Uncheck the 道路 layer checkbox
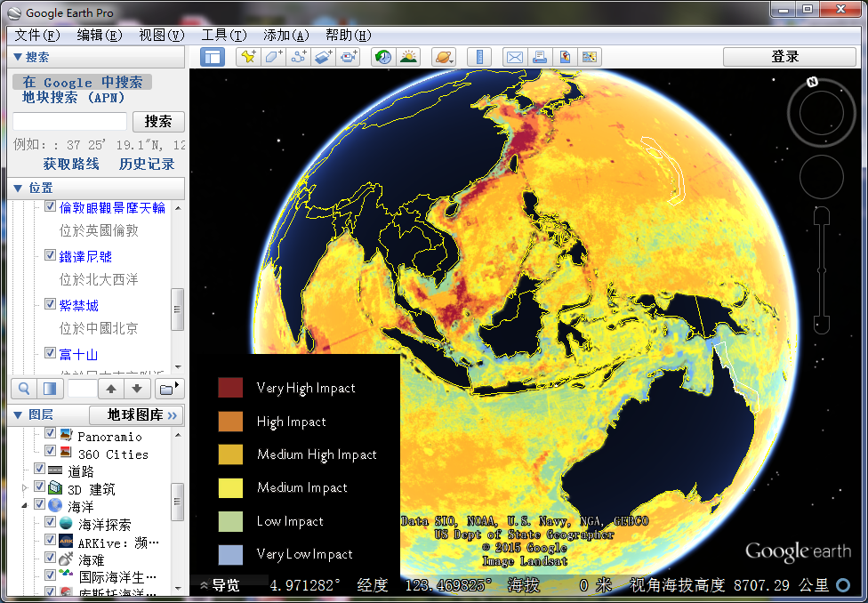Image resolution: width=868 pixels, height=603 pixels. (x=40, y=470)
